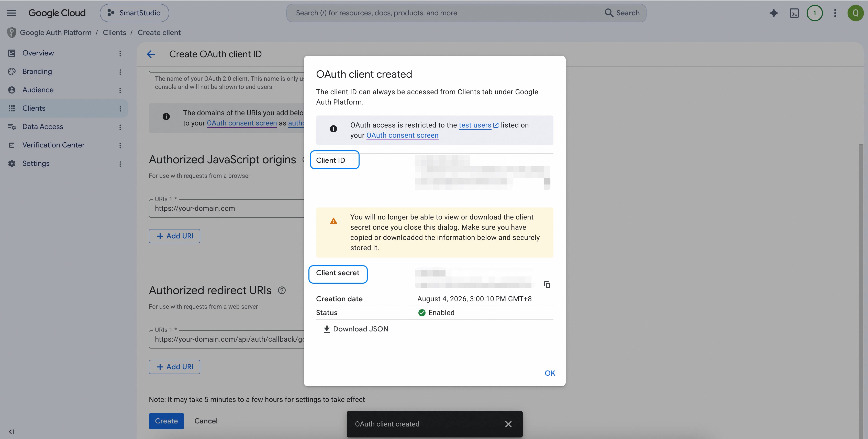868x439 pixels.
Task: Open the Branding row three-dot menu
Action: [x=120, y=72]
